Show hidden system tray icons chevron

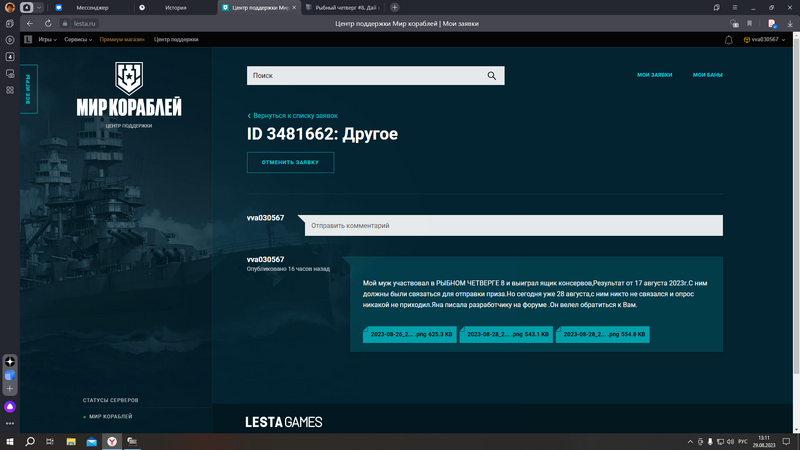(690, 442)
